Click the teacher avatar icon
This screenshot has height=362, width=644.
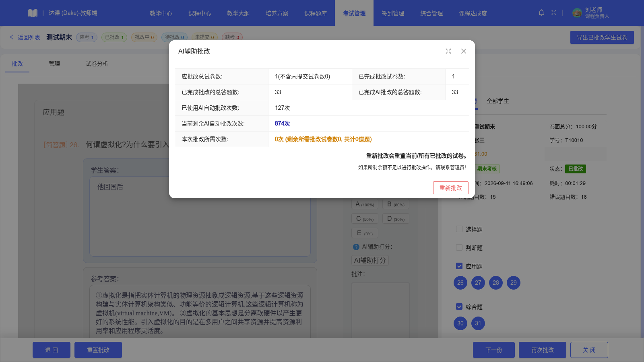tap(577, 13)
